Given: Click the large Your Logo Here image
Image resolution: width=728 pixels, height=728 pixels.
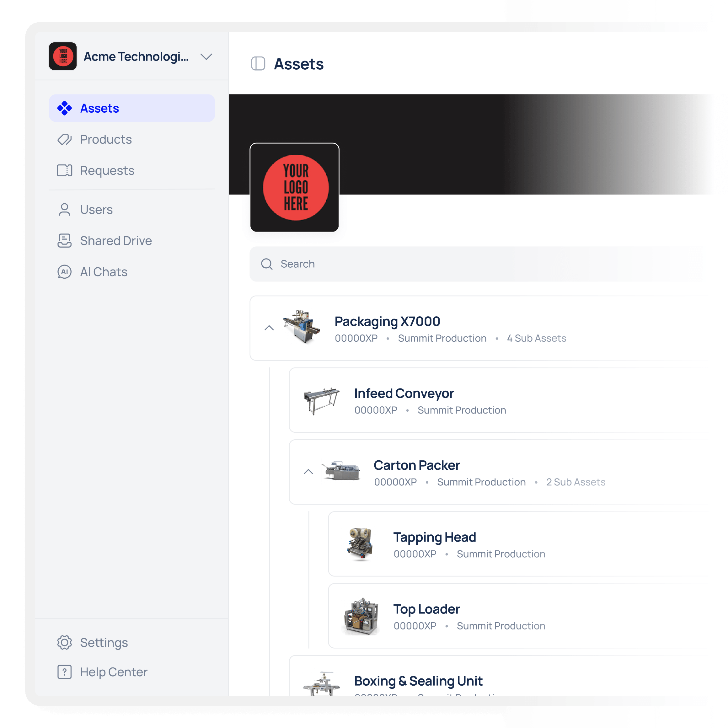Looking at the screenshot, I should click(295, 188).
